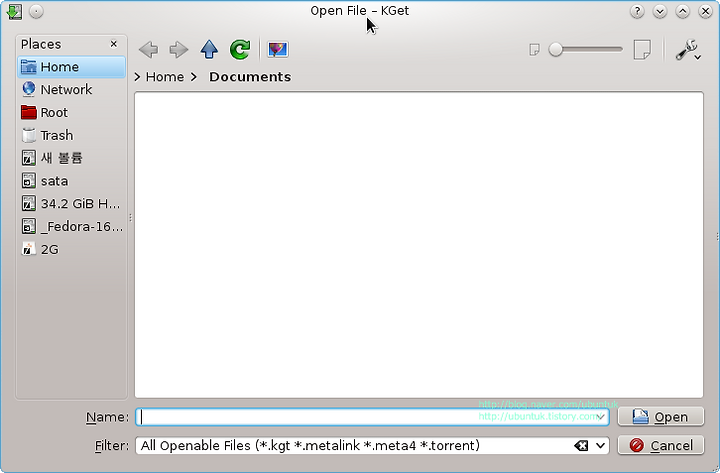
Task: Open Network in Places
Action: click(x=72, y=90)
